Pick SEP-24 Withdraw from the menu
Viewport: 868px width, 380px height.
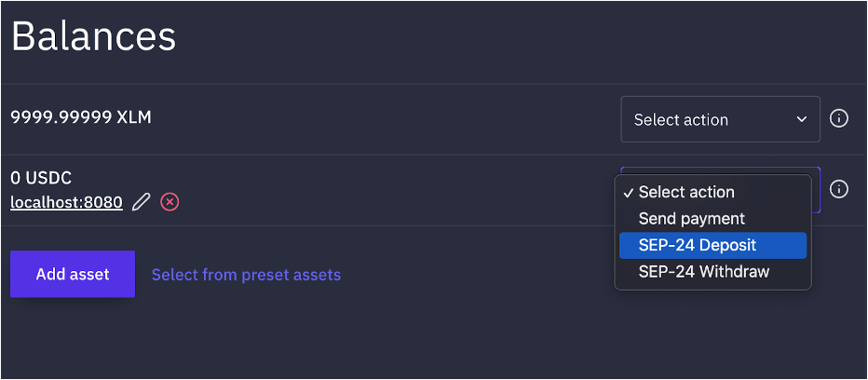coord(703,272)
